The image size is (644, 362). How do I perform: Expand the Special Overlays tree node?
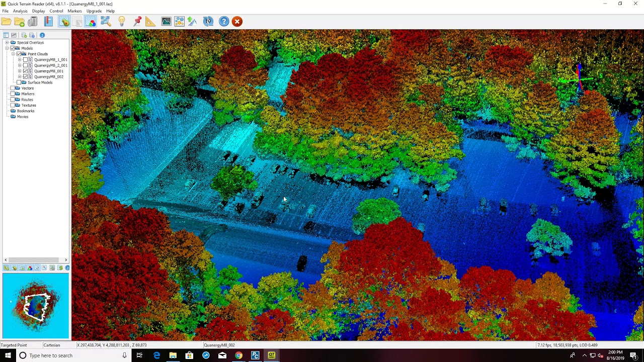pyautogui.click(x=7, y=43)
